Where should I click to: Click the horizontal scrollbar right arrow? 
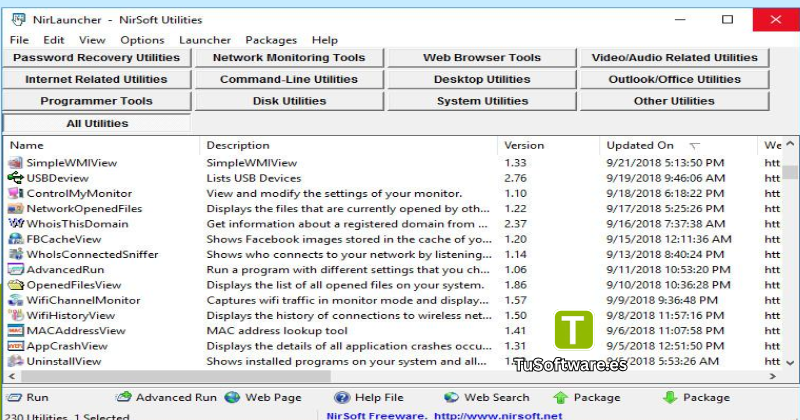773,376
